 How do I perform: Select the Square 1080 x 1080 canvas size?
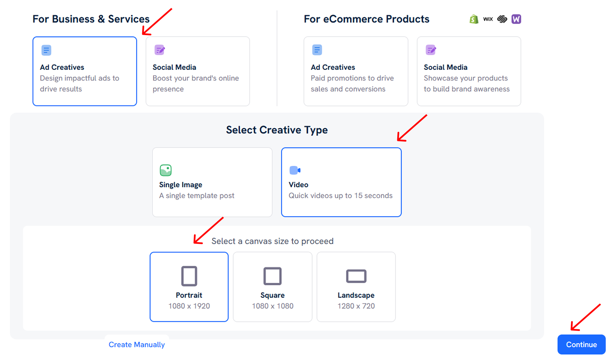coord(272,286)
